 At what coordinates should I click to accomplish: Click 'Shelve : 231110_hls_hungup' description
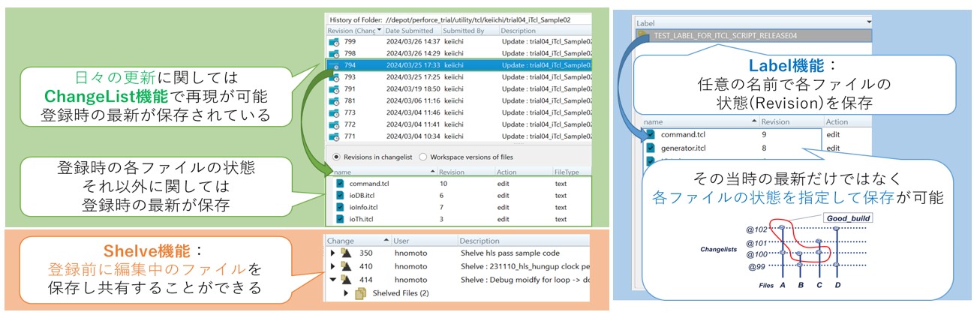525,266
